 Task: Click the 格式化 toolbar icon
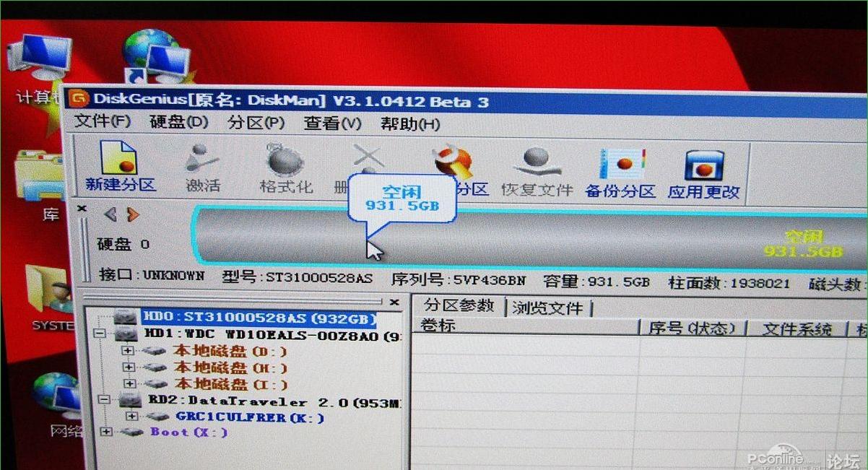tap(286, 168)
